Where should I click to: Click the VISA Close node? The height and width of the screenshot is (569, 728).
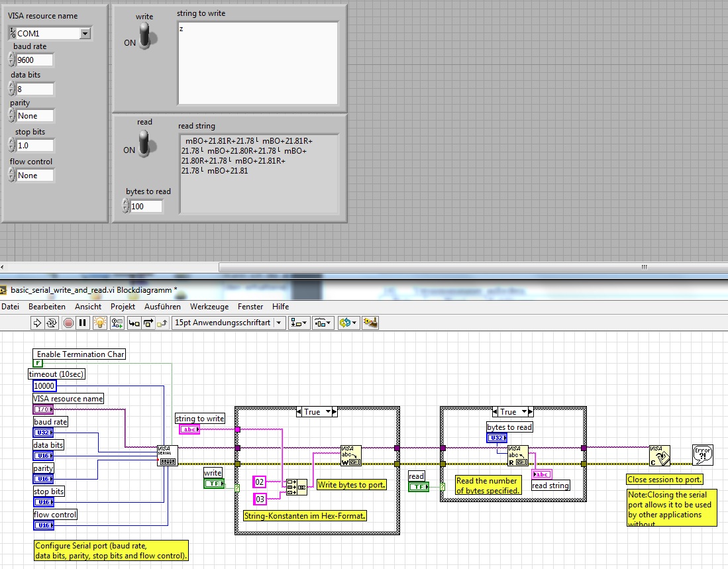pyautogui.click(x=660, y=455)
